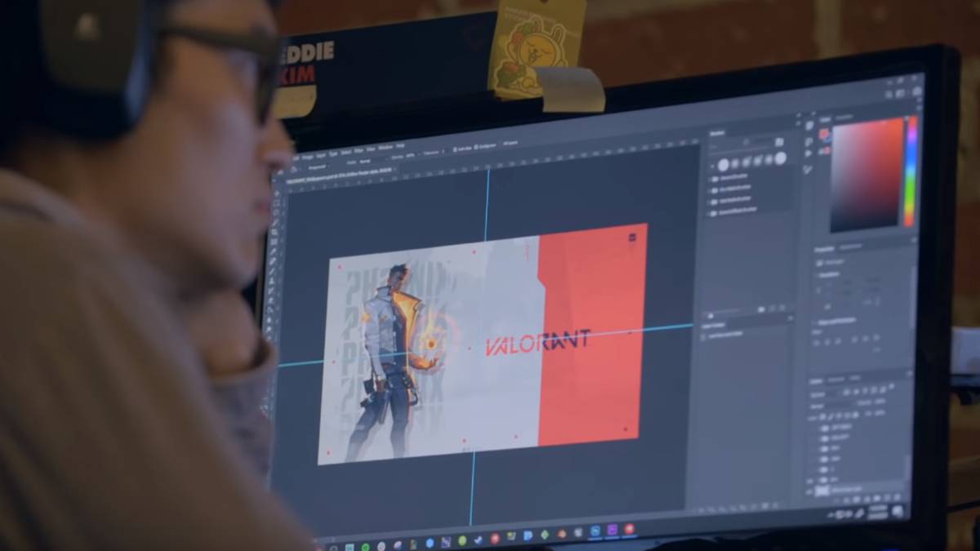This screenshot has height=551, width=980.
Task: Click the foreground color chip in Color panel
Action: point(823,134)
